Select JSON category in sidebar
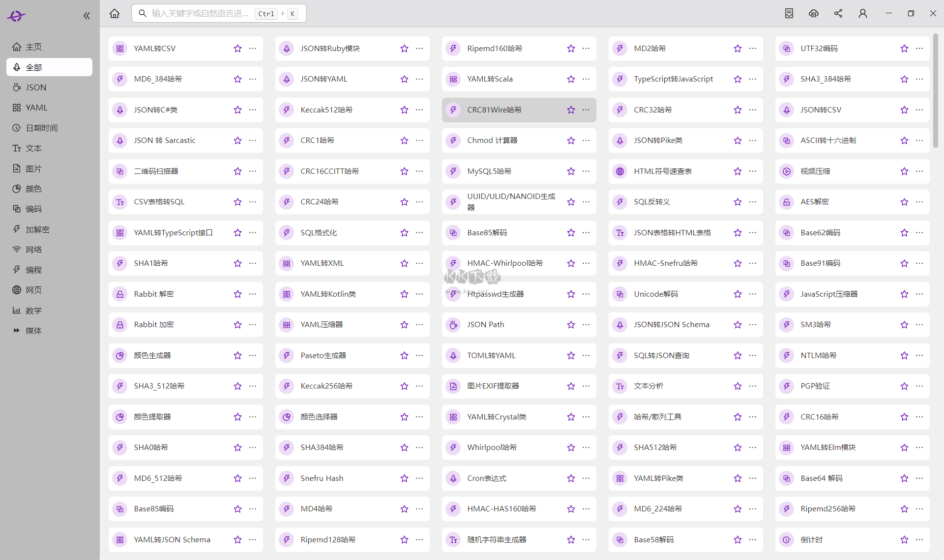 click(x=36, y=87)
